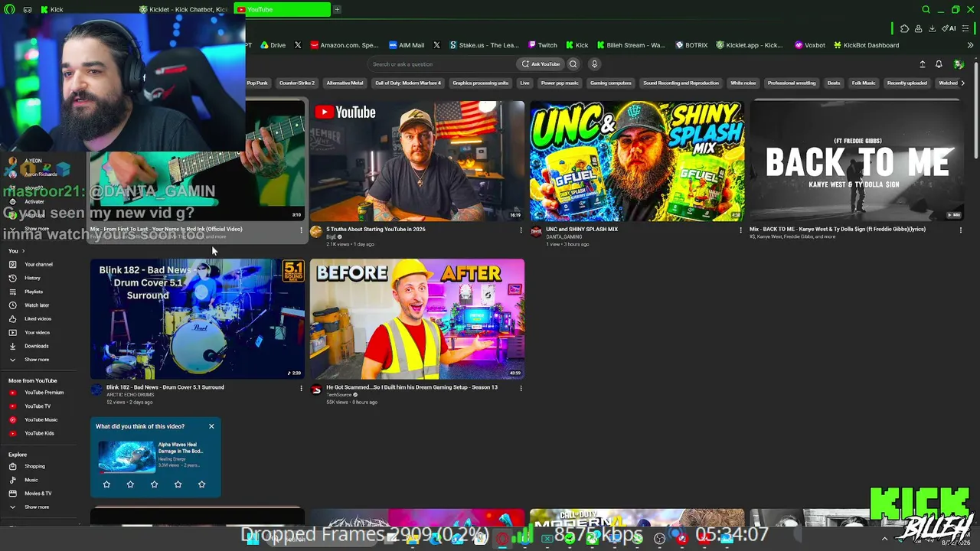
Task: Filter feed by Gaming computers chip
Action: pyautogui.click(x=610, y=83)
